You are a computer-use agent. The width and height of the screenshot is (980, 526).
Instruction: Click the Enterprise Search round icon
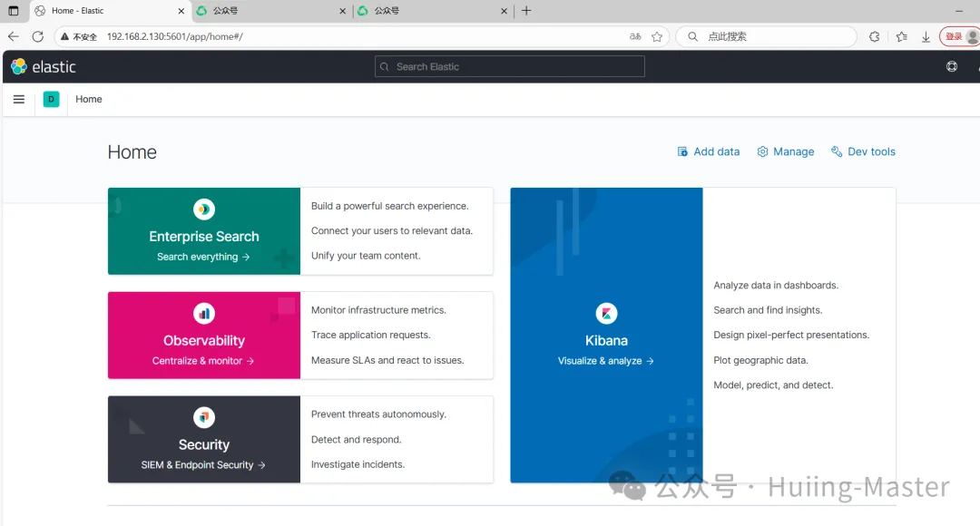click(x=204, y=209)
